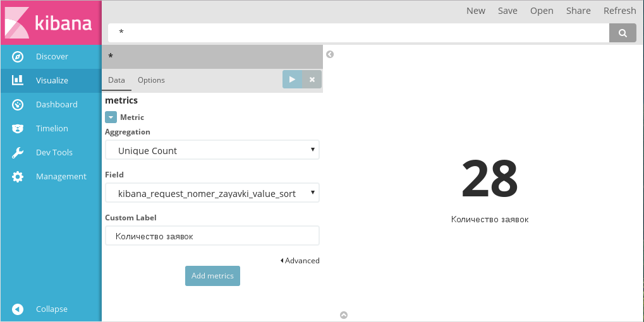
Task: Switch to the Options tab
Action: click(x=151, y=80)
